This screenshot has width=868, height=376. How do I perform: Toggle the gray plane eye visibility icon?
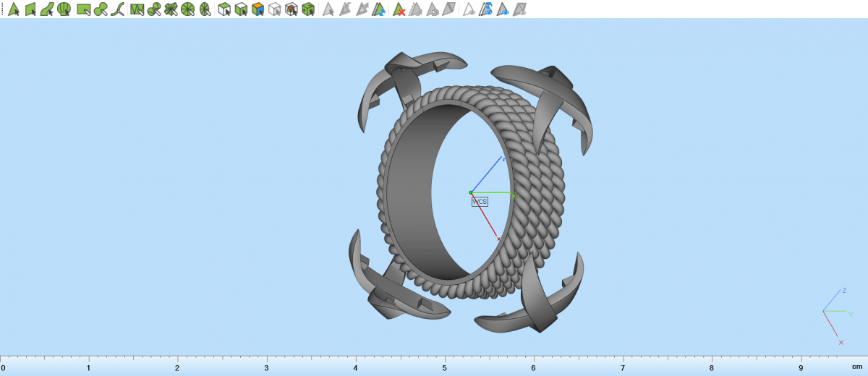[x=519, y=9]
